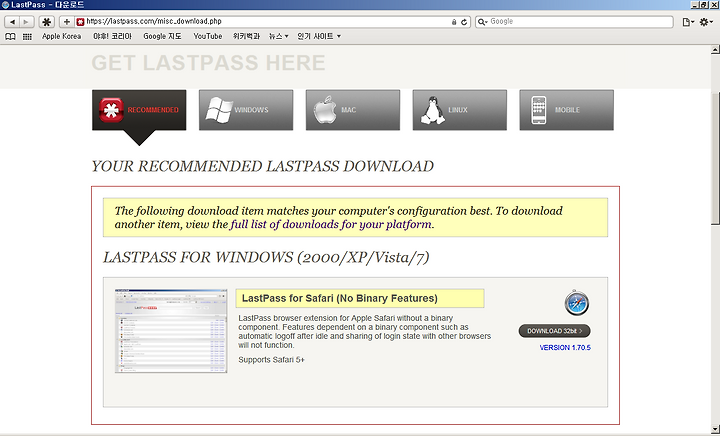Viewport: 720px width, 436px height.
Task: Go back with the browser back arrow
Action: pos(12,22)
